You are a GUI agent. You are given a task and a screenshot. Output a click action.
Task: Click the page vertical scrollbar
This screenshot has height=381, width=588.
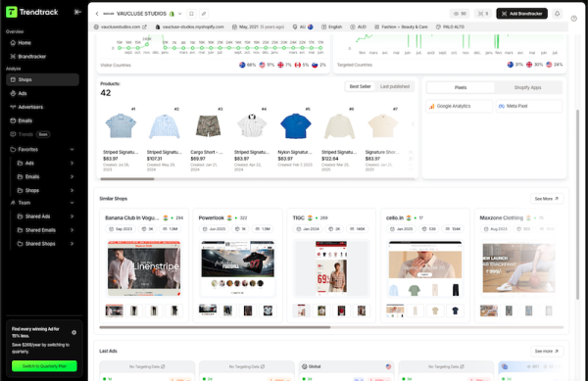577,205
